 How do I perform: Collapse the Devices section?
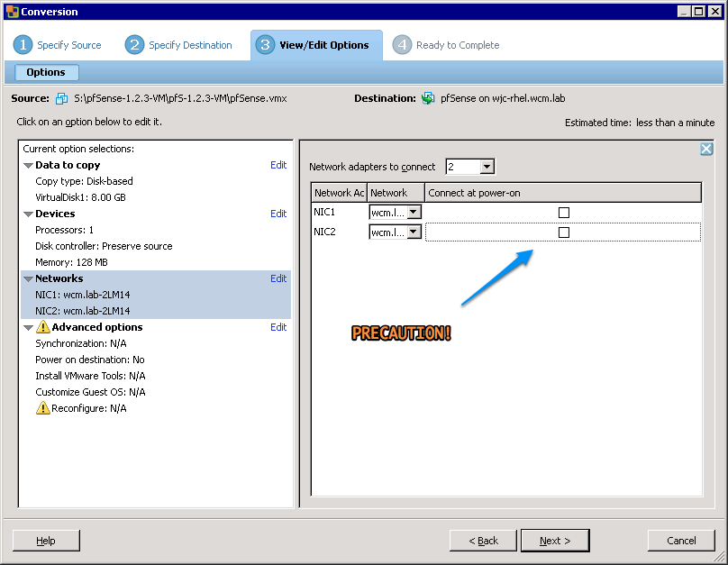coord(28,214)
